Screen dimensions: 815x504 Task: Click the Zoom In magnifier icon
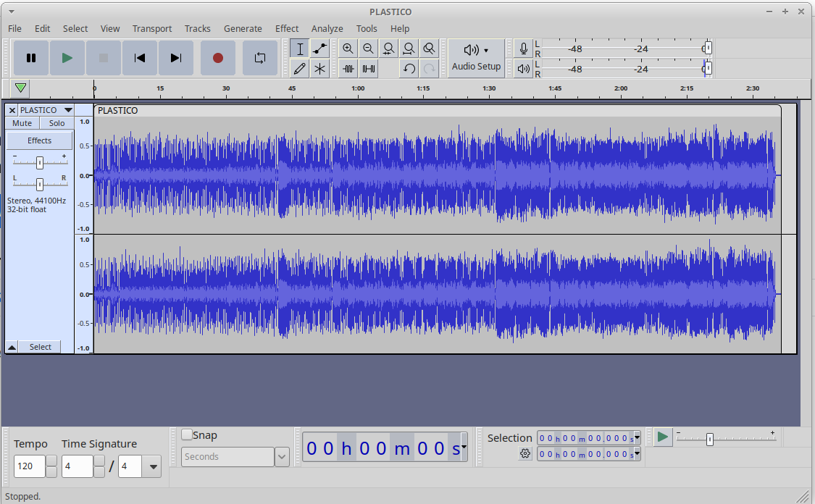(348, 49)
